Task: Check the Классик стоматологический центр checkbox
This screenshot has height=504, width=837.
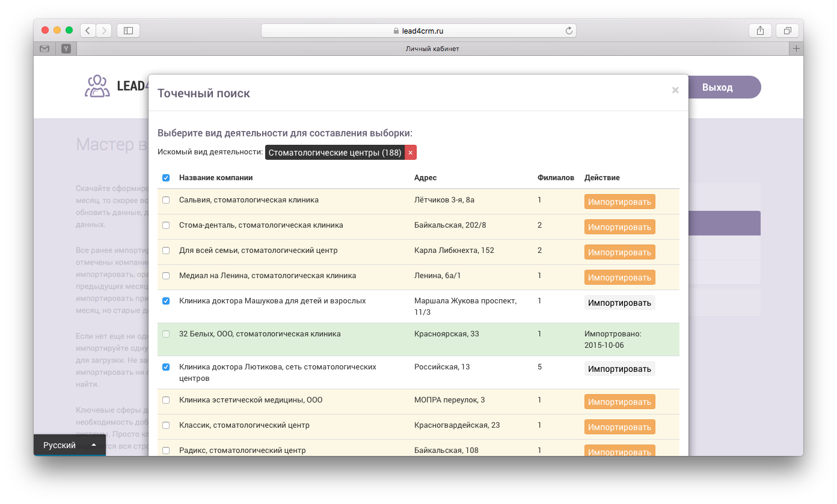Action: click(x=166, y=425)
